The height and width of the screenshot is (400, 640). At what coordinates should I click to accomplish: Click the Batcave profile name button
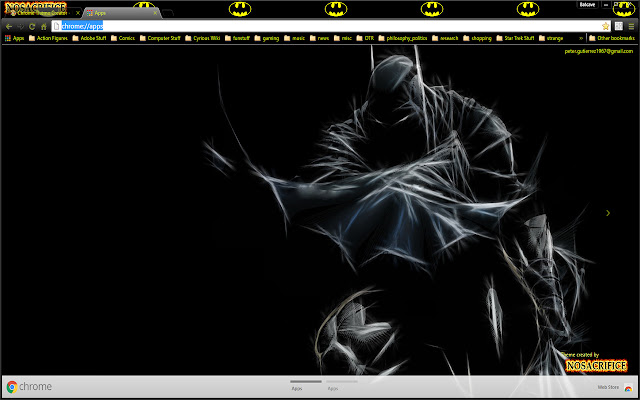587,4
